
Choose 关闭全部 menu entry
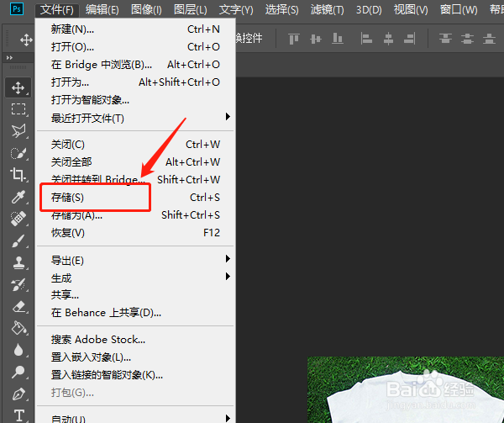click(135, 161)
